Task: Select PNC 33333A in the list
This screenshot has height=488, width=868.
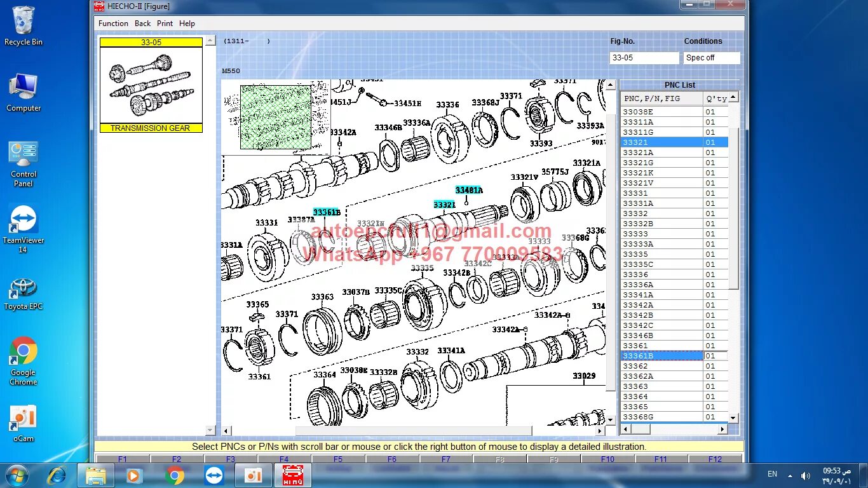Action: pos(674,244)
